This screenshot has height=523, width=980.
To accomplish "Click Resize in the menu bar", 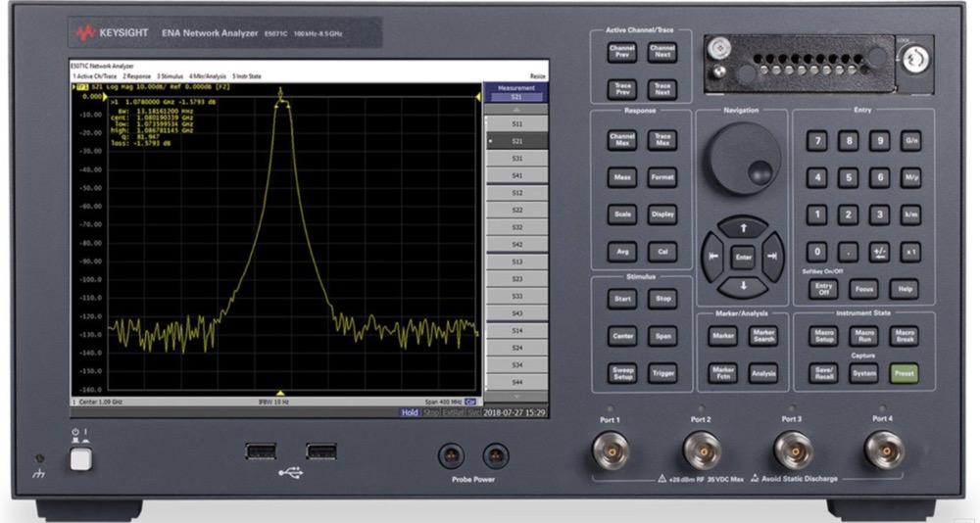I will point(537,75).
